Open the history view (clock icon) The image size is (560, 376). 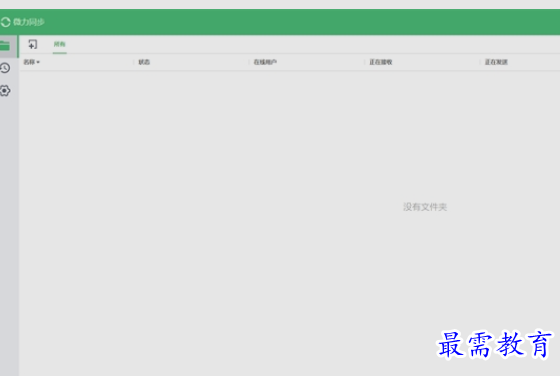(5, 68)
